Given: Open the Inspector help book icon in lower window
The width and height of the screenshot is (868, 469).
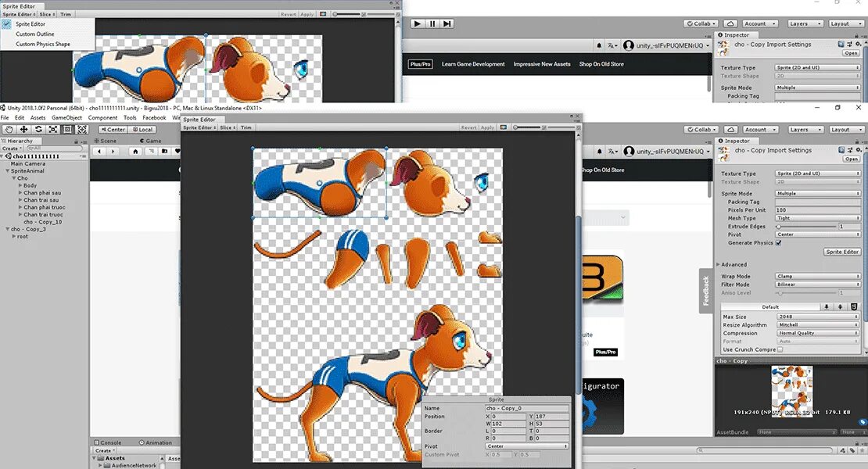Looking at the screenshot, I should pyautogui.click(x=841, y=150).
